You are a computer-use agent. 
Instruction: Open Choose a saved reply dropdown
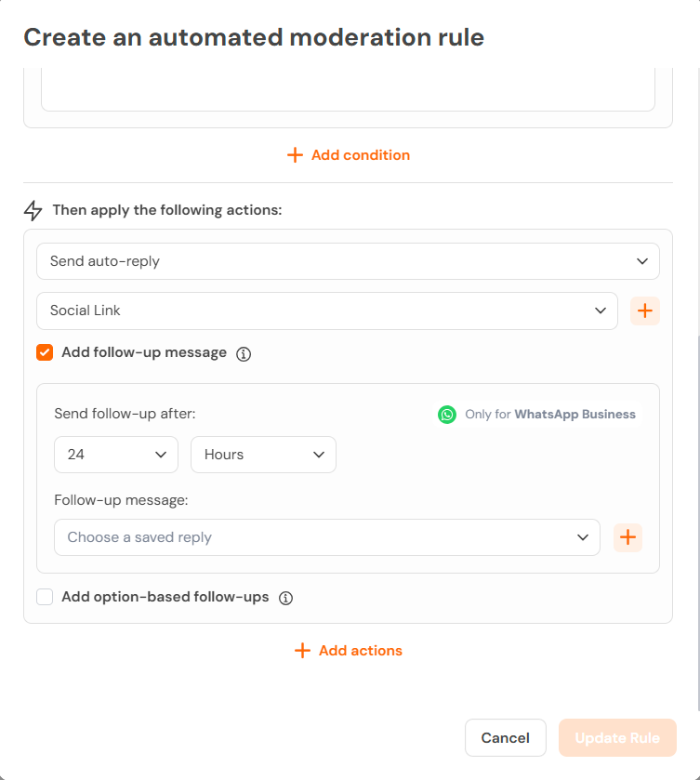[x=327, y=537]
